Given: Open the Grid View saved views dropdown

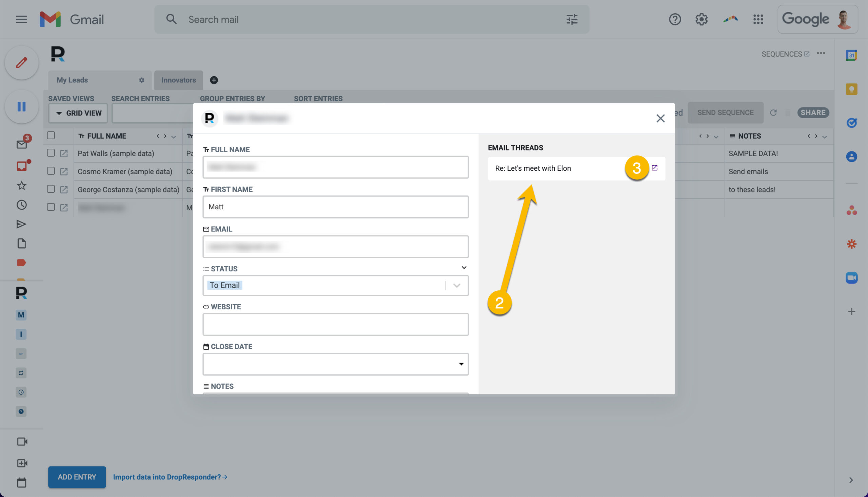Looking at the screenshot, I should pyautogui.click(x=78, y=113).
